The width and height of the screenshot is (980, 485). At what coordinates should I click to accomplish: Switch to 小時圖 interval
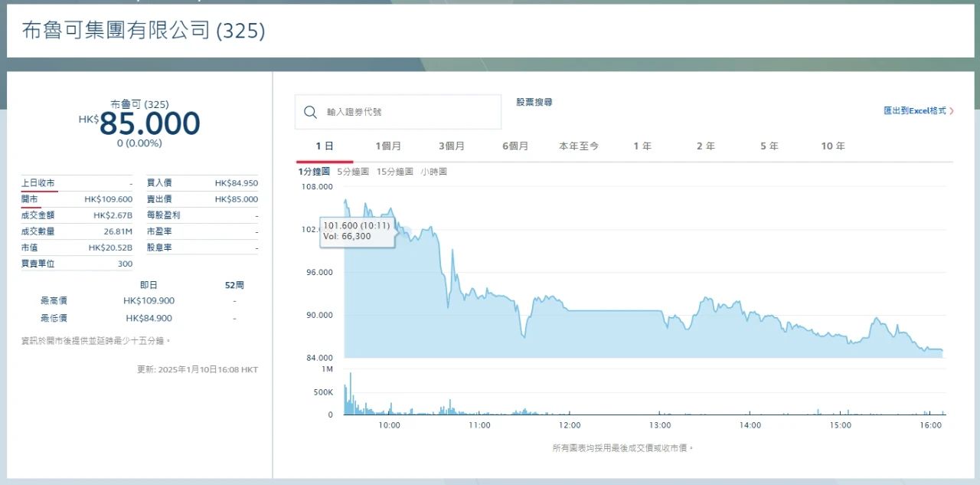coord(433,172)
